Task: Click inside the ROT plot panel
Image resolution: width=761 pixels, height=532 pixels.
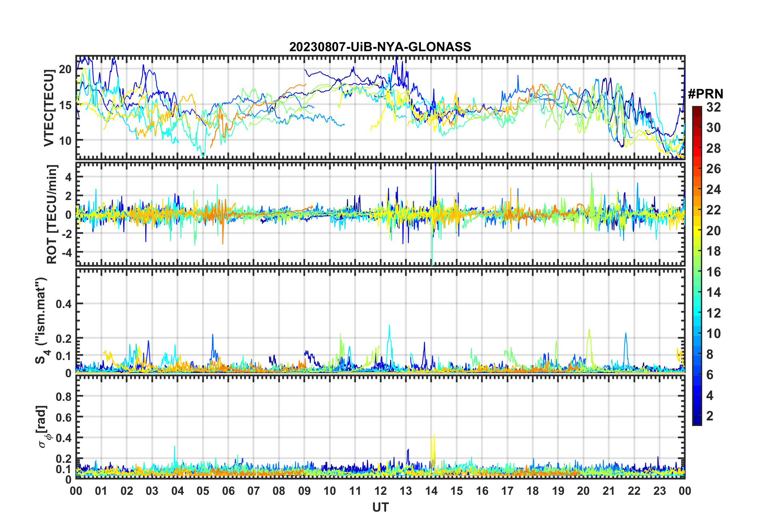Action: pyautogui.click(x=380, y=214)
